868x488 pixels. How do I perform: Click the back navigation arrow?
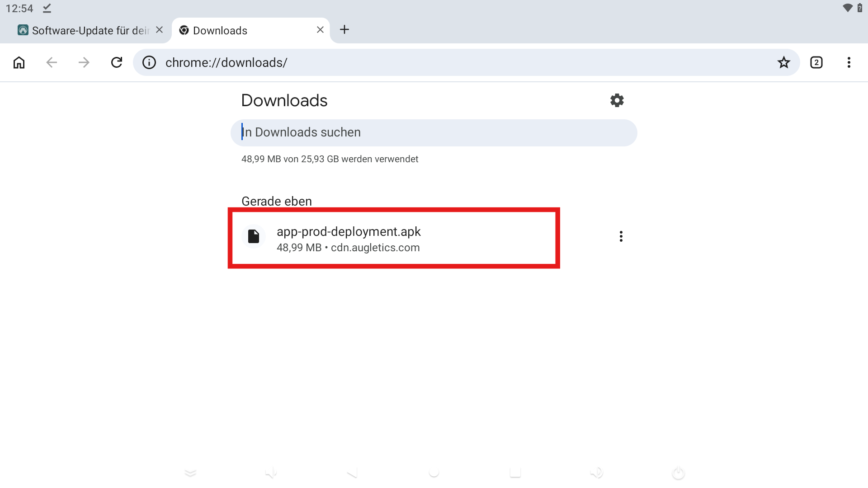point(52,62)
